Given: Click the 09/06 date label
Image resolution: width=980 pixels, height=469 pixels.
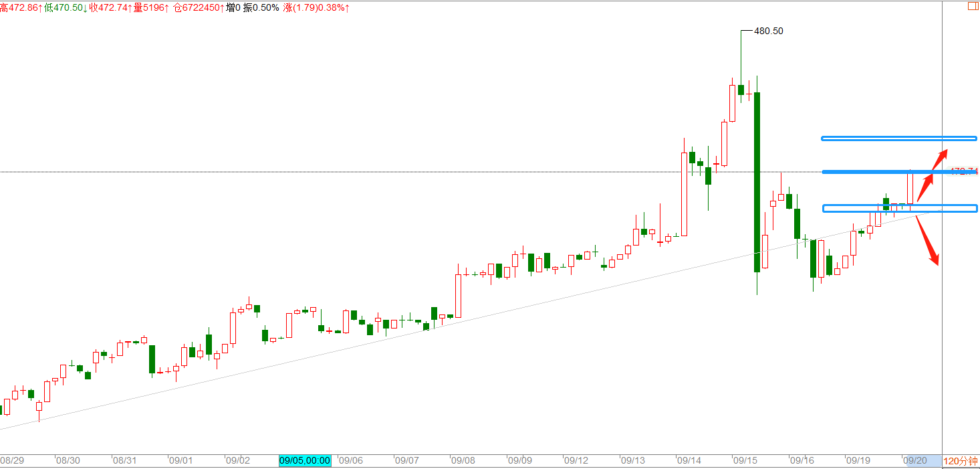Looking at the screenshot, I should click(351, 461).
